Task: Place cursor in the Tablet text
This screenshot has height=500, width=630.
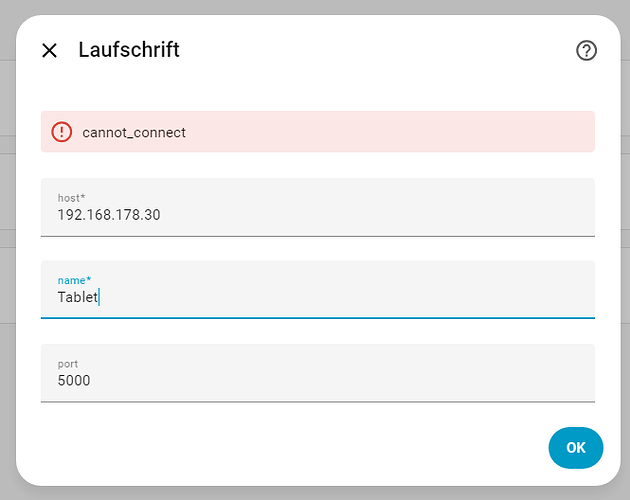Action: 77,297
